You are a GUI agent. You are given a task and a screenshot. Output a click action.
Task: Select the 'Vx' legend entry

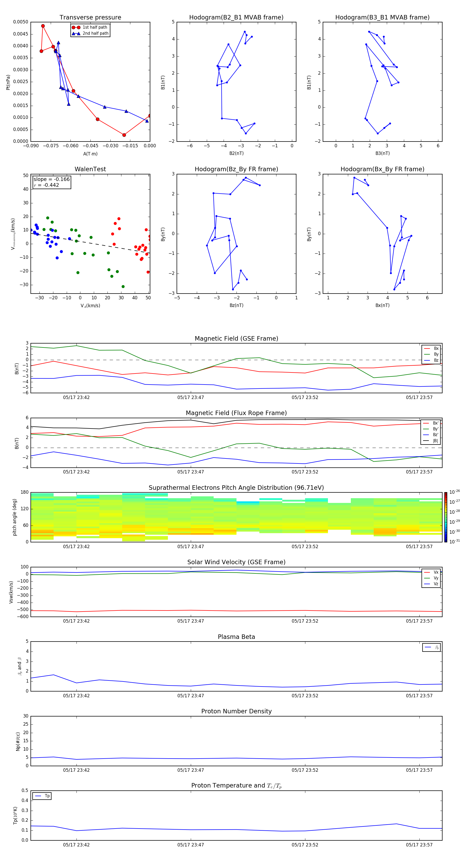click(431, 572)
